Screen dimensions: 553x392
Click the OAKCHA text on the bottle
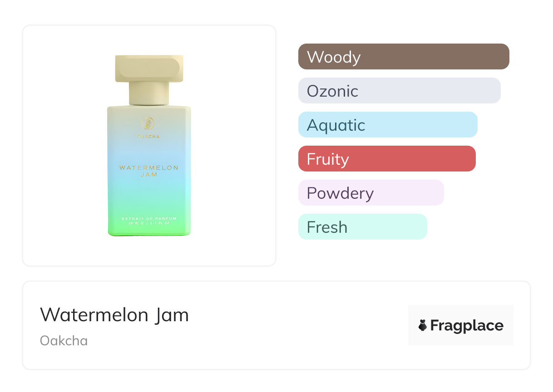tap(148, 136)
